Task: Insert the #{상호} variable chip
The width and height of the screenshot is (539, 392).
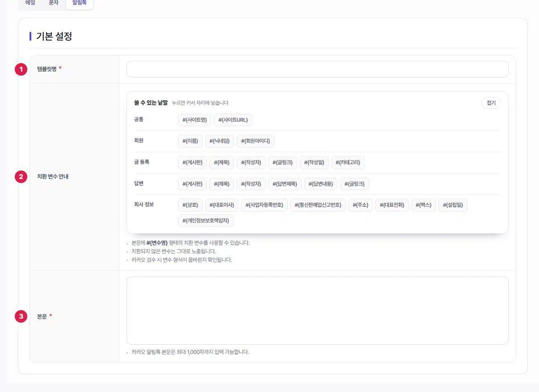Action: click(190, 205)
